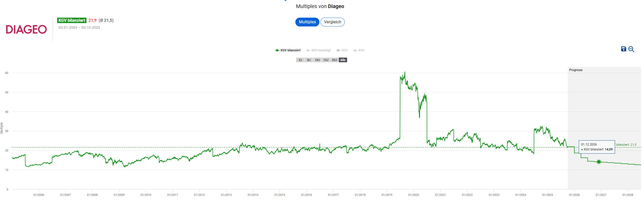Toggle the KGV bilanziert legend series

point(288,50)
